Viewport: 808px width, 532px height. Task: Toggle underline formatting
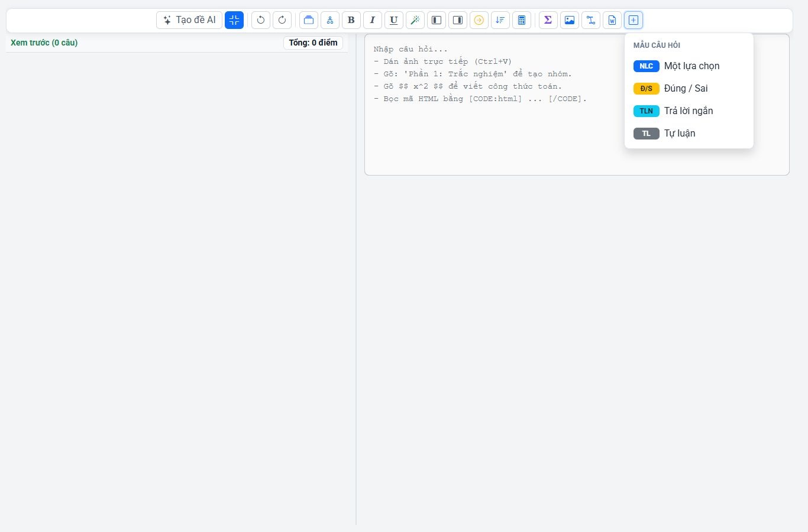pos(394,20)
